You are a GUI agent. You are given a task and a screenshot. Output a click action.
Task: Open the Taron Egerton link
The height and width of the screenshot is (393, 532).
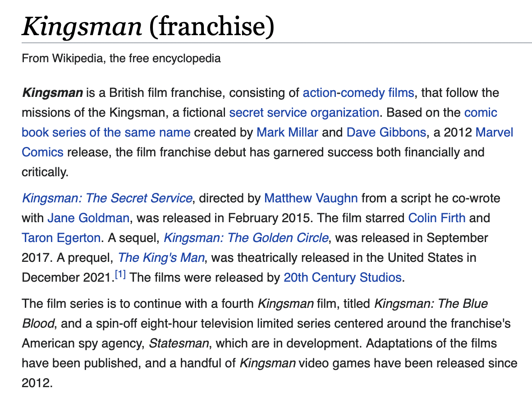[61, 238]
